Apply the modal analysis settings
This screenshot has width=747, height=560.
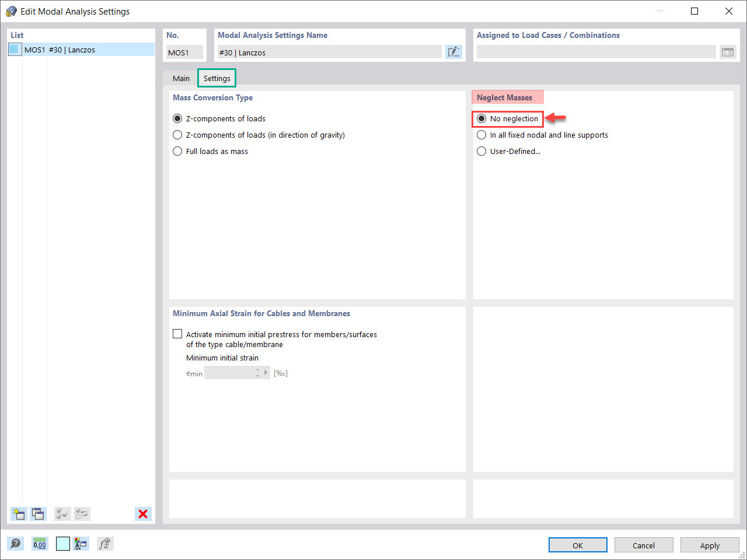(710, 545)
